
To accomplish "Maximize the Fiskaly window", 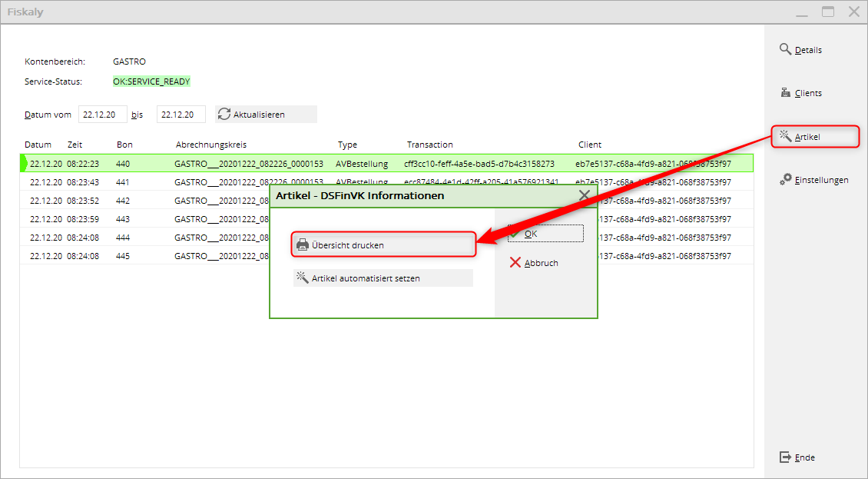I will (827, 12).
